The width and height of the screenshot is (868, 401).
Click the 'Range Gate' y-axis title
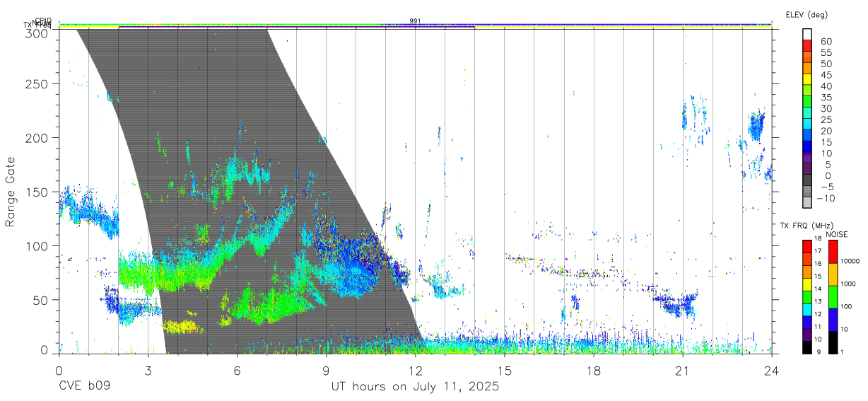pos(11,192)
